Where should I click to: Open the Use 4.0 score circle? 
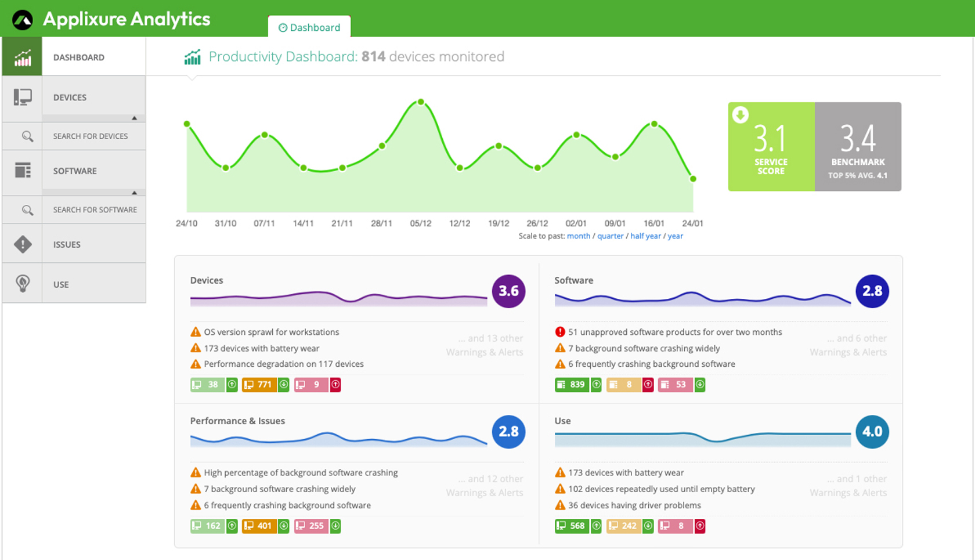872,432
